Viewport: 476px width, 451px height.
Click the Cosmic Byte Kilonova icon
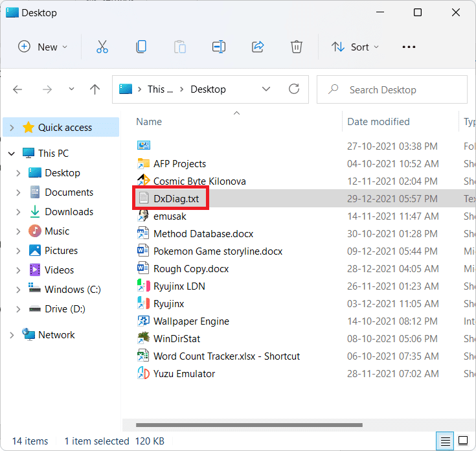tap(144, 180)
